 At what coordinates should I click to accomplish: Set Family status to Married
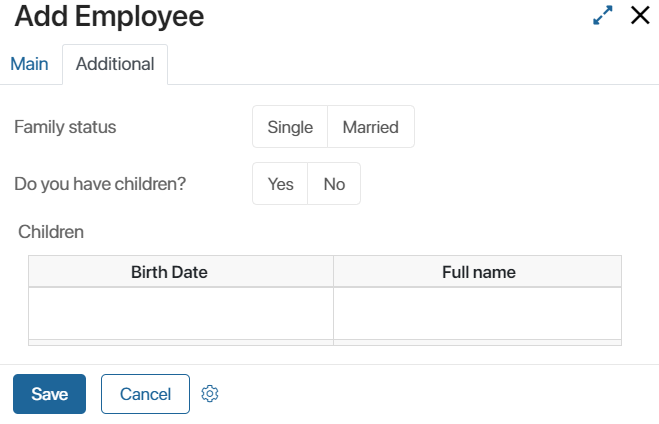(371, 127)
